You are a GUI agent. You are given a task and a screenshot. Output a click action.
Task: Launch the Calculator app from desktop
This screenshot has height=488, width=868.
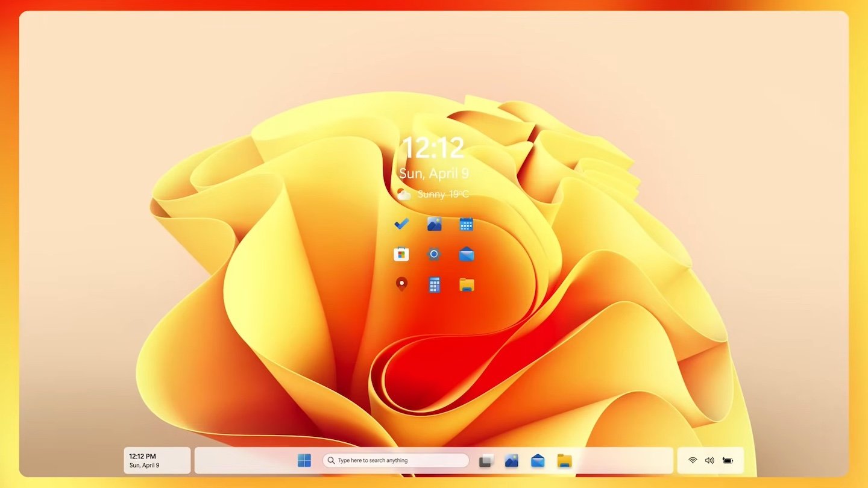[x=434, y=284]
